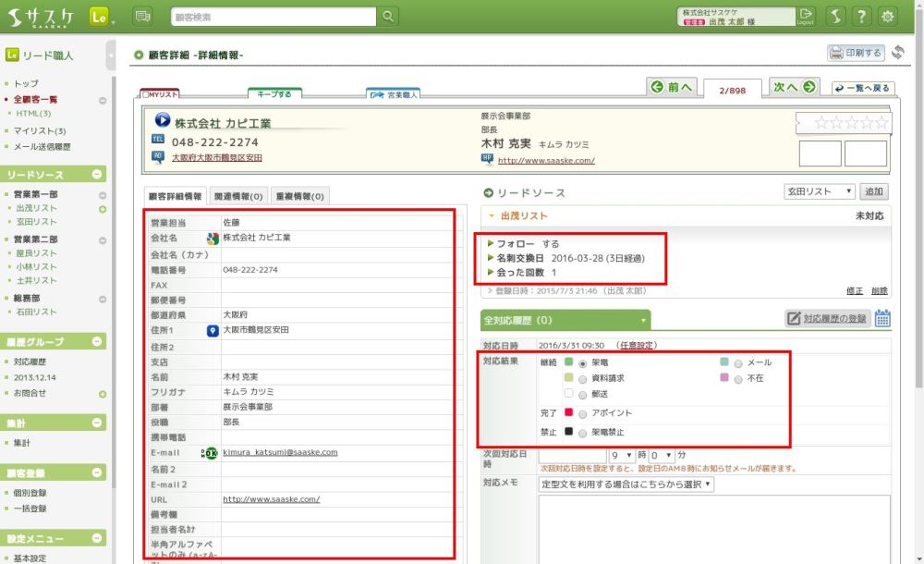This screenshot has width=924, height=564.
Task: Click the map pin icon next to 住所1
Action: point(213,331)
